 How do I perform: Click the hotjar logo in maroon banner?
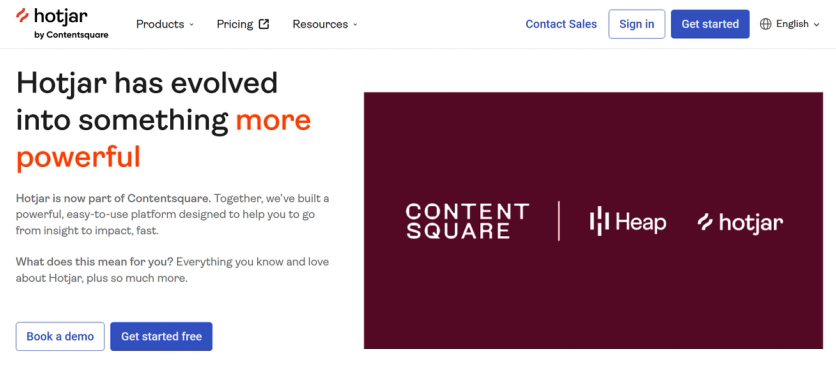point(740,222)
